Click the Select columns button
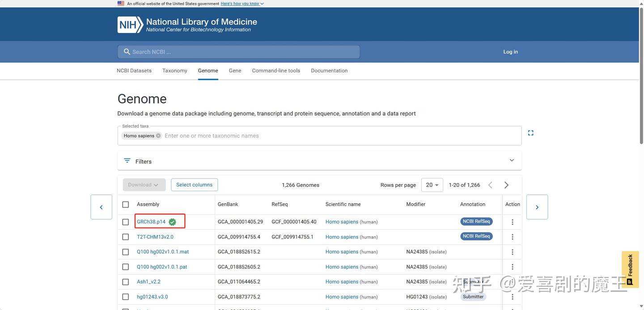Image resolution: width=644 pixels, height=310 pixels. (x=194, y=185)
